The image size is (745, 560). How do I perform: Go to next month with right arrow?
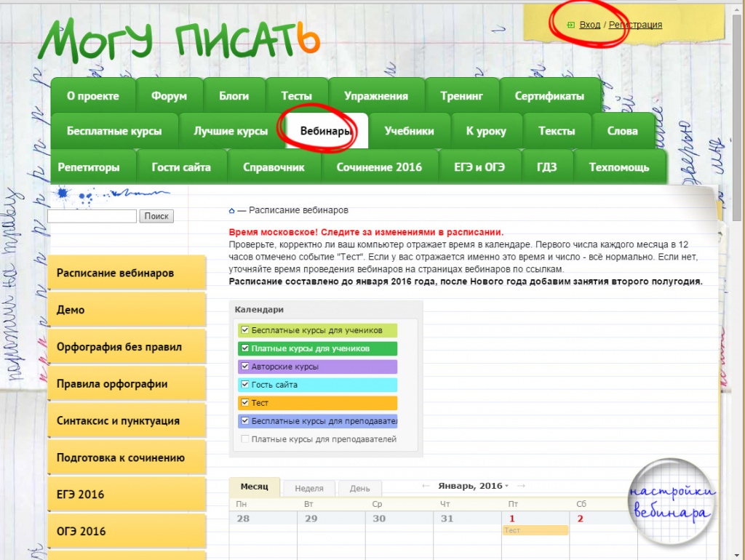pos(521,486)
